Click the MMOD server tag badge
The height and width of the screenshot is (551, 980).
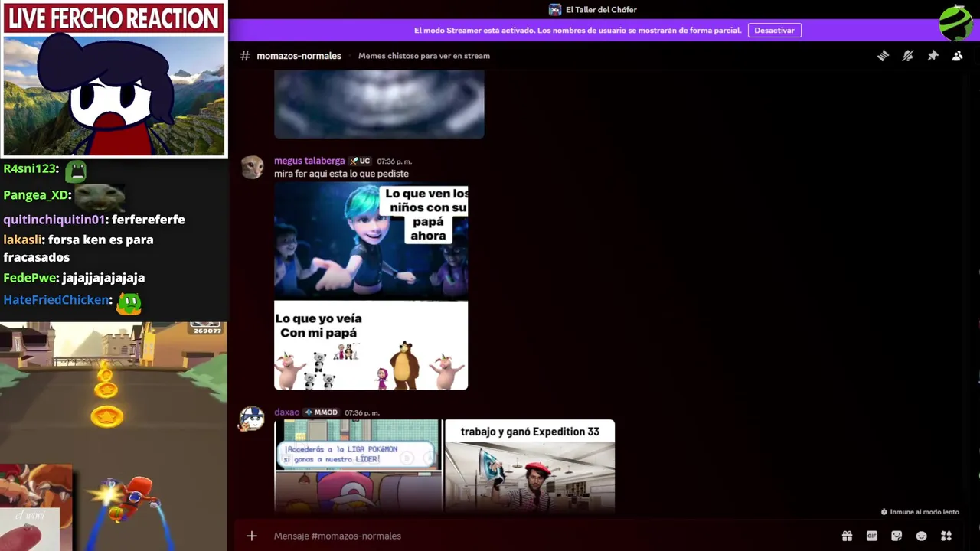click(322, 412)
